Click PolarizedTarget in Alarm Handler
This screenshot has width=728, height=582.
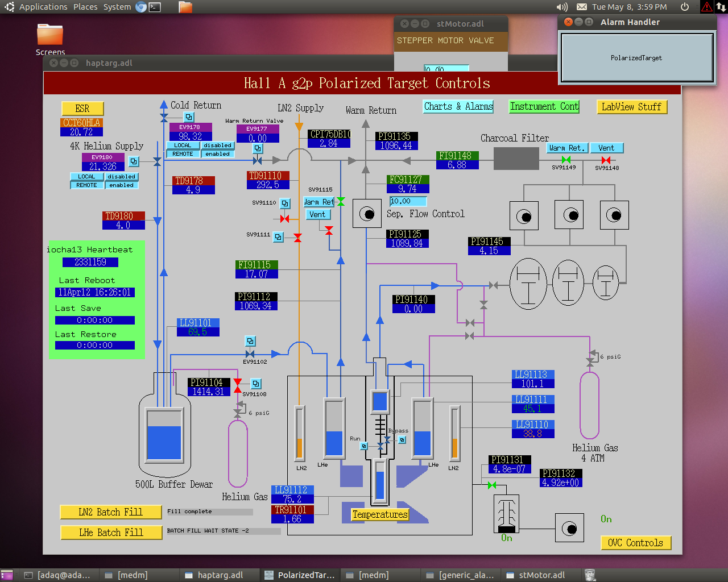[636, 58]
